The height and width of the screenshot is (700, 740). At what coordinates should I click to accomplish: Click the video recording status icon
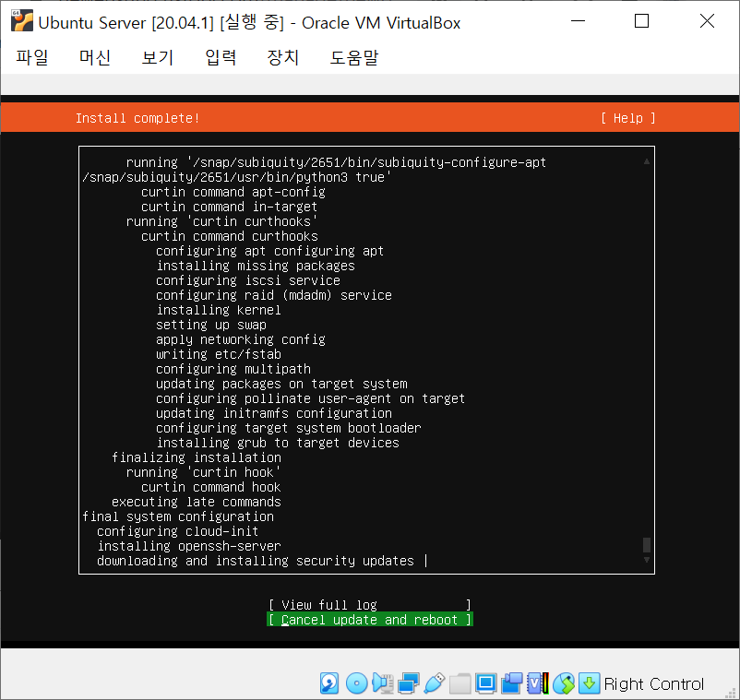(x=511, y=683)
